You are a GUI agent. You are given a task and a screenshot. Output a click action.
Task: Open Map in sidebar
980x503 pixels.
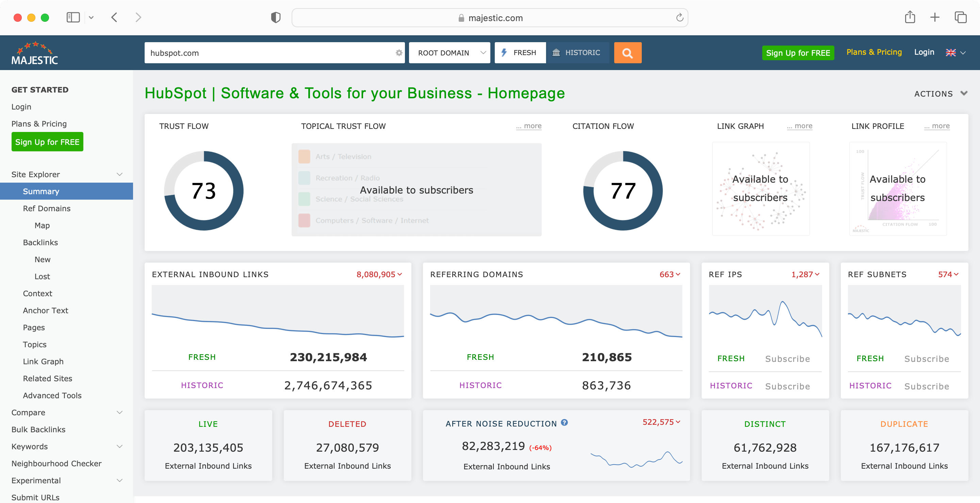42,225
